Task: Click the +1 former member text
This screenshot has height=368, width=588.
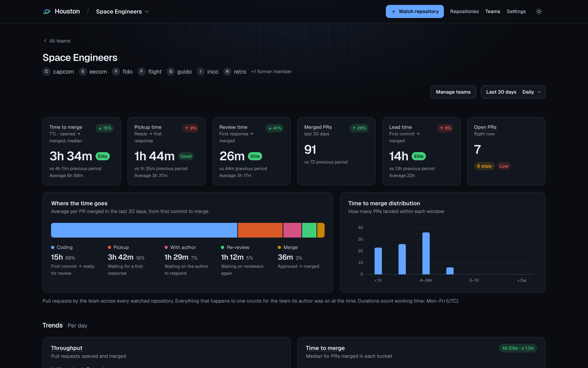Action: (271, 72)
